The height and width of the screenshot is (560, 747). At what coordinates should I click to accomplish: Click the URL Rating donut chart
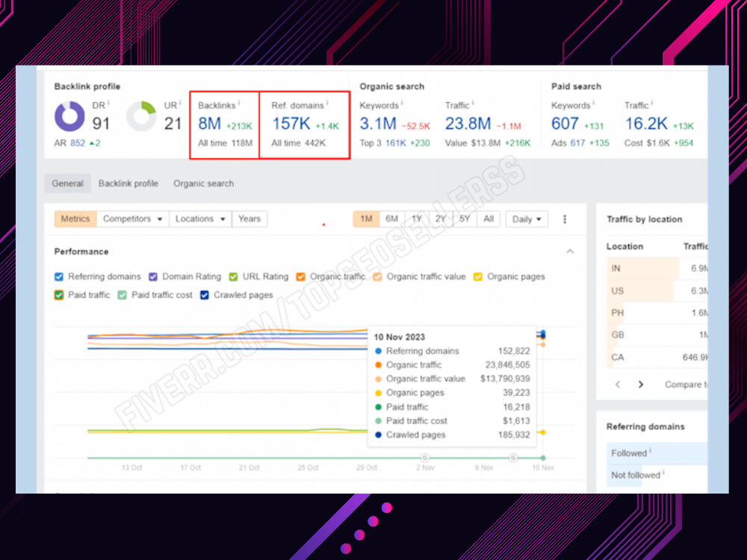(x=141, y=116)
